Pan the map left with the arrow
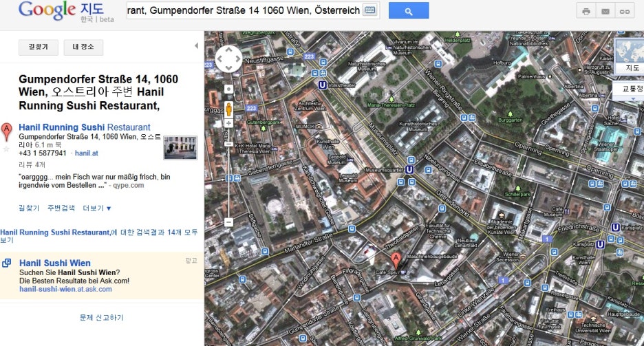Screen dimensions: 644x346 click(x=219, y=58)
